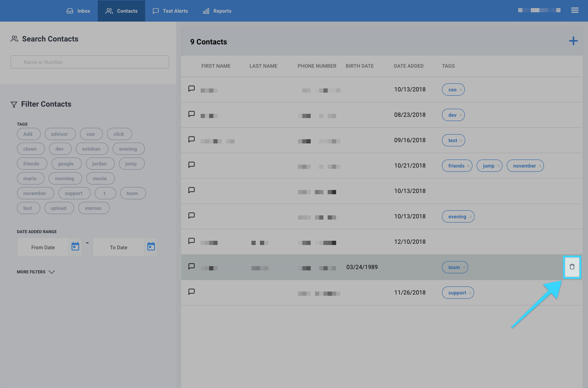Click the From Date input field
588x388 pixels.
click(x=43, y=247)
